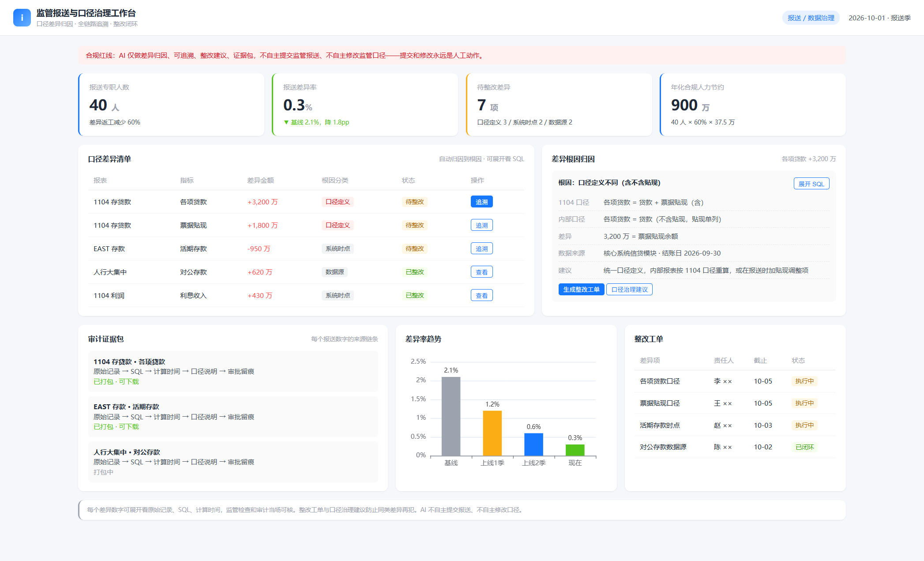Click the 报送专职人数 40 人 card

(x=171, y=105)
